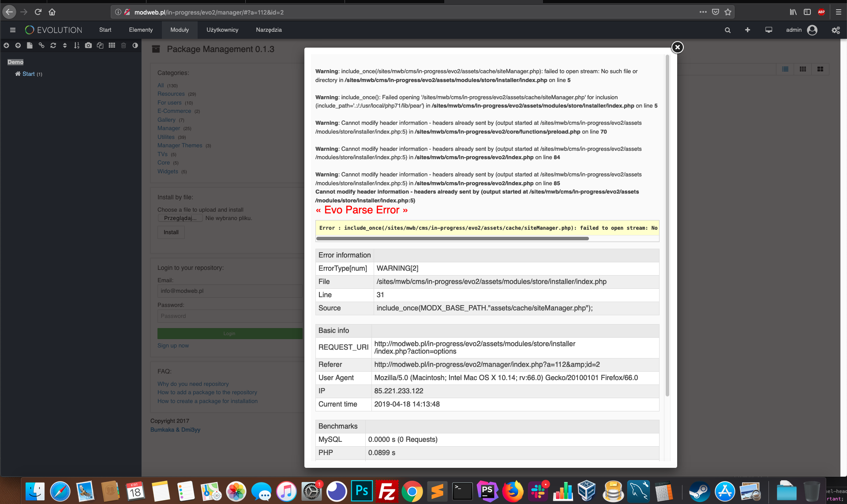Switch to list view in the modules panel
The height and width of the screenshot is (504, 847).
[x=785, y=69]
